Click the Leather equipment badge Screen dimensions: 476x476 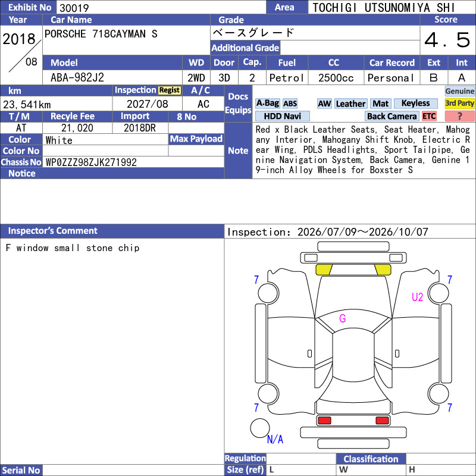click(x=351, y=104)
